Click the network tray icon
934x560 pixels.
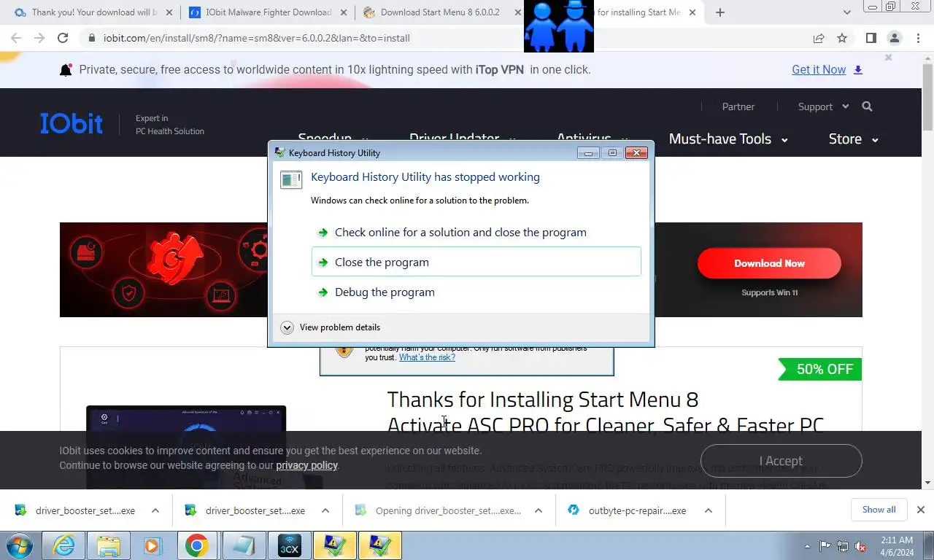tap(843, 545)
